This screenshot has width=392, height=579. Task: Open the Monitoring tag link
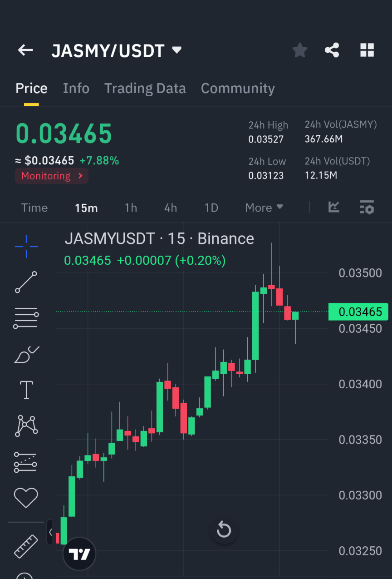pyautogui.click(x=52, y=176)
